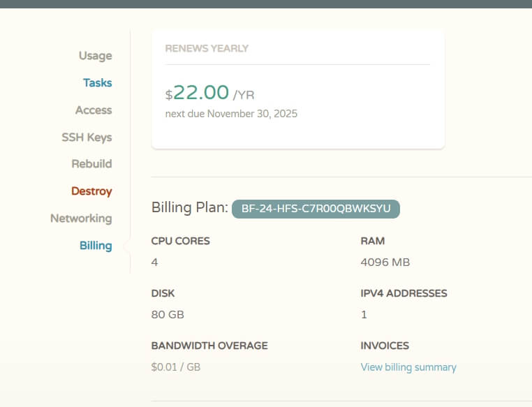Select the active Billing tab

click(96, 245)
